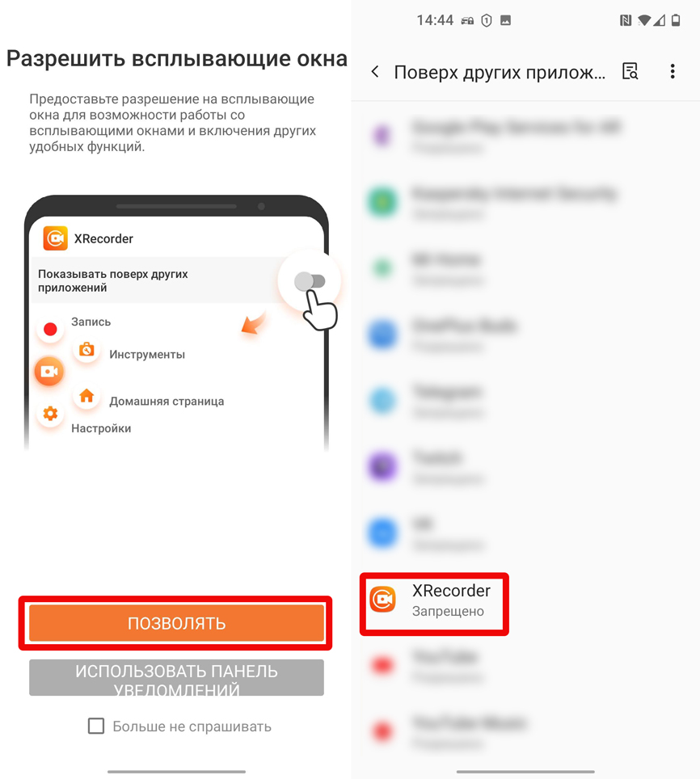
Task: Toggle the Показывать поверх других приложений switch
Action: pyautogui.click(x=310, y=281)
